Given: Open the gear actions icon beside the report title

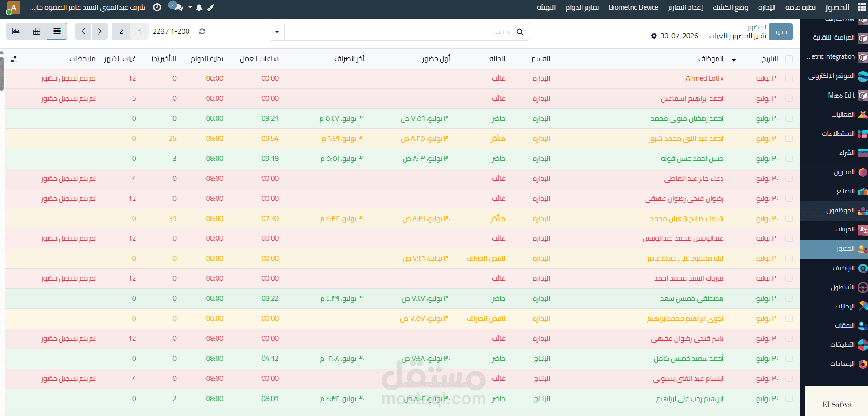Looking at the screenshot, I should (654, 36).
